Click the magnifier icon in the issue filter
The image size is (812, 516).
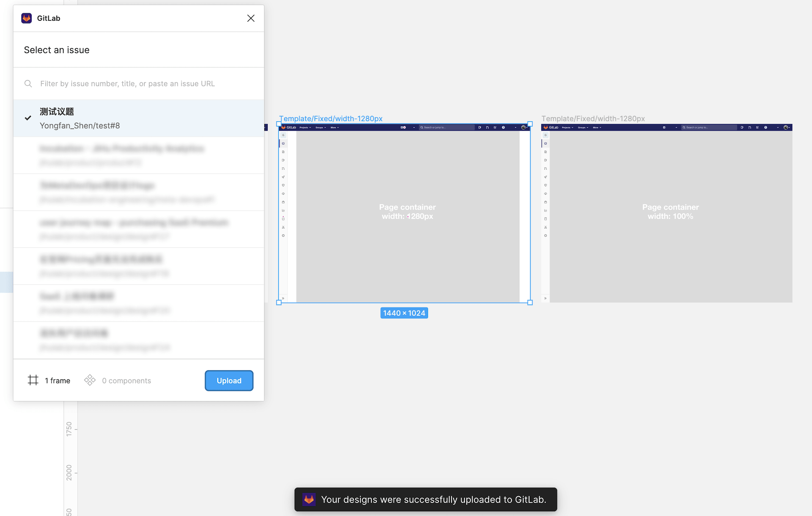point(28,84)
